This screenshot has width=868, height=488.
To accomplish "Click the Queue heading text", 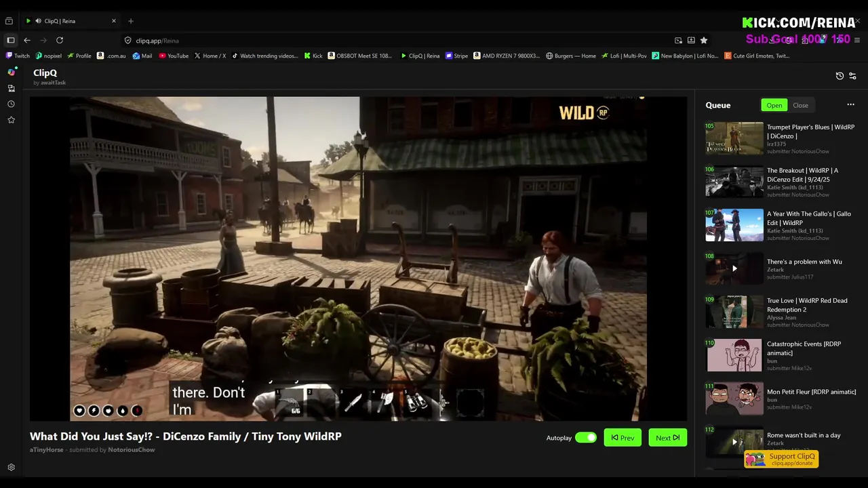I will tap(717, 105).
